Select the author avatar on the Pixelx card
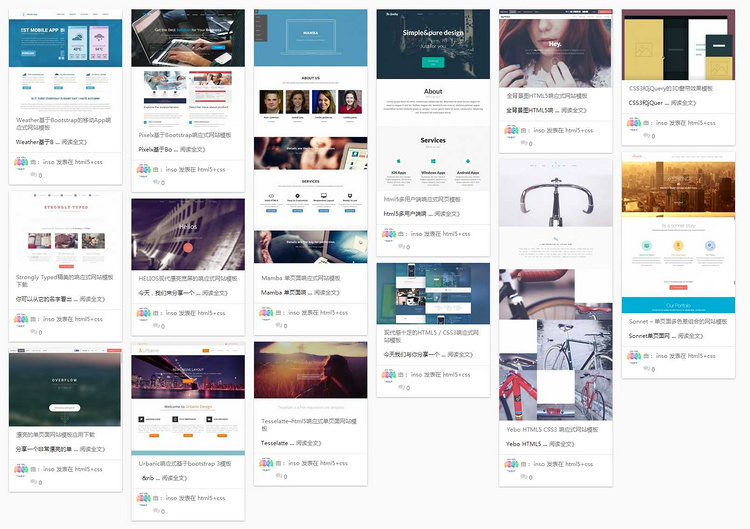 pos(143,170)
